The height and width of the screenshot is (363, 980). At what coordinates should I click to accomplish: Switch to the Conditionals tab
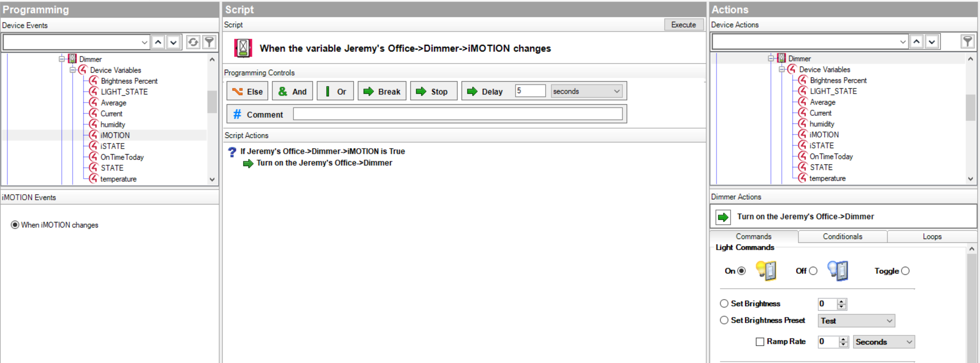point(842,237)
